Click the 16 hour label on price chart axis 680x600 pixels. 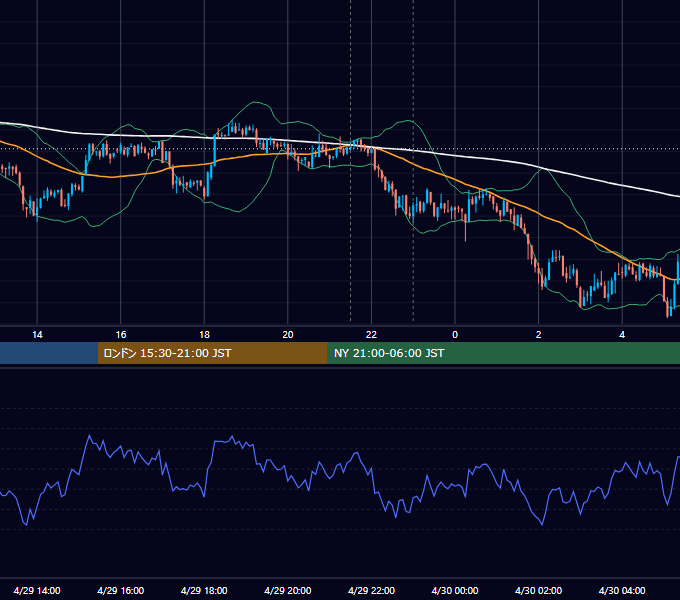click(x=121, y=335)
